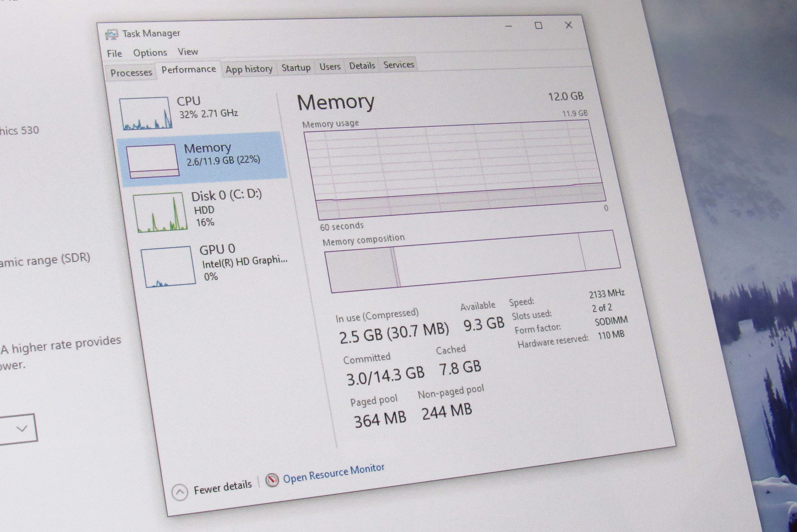Click the CPU activity thumbnail graph

click(146, 113)
